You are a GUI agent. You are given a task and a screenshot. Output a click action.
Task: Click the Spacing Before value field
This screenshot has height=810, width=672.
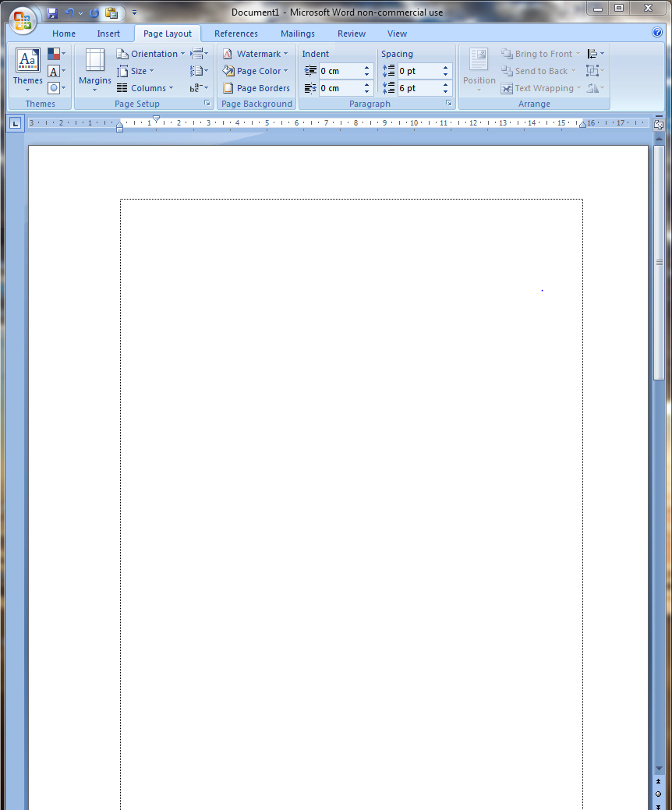pos(419,71)
